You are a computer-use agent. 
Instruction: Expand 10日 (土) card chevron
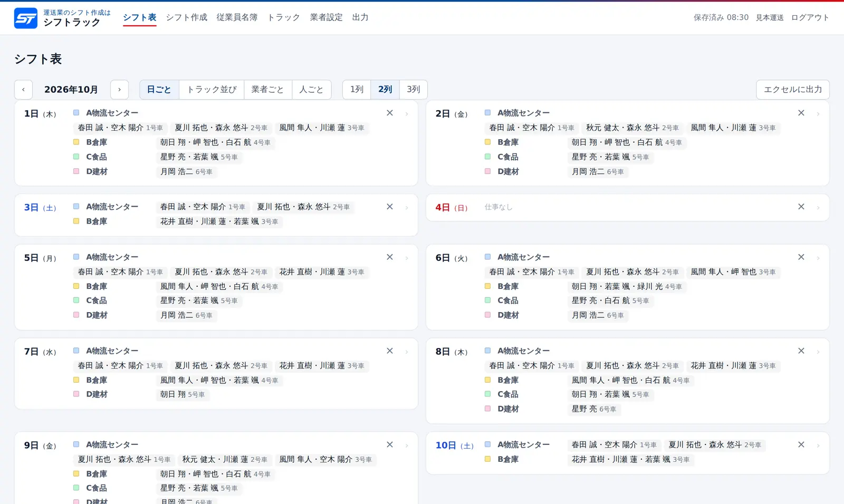[818, 445]
